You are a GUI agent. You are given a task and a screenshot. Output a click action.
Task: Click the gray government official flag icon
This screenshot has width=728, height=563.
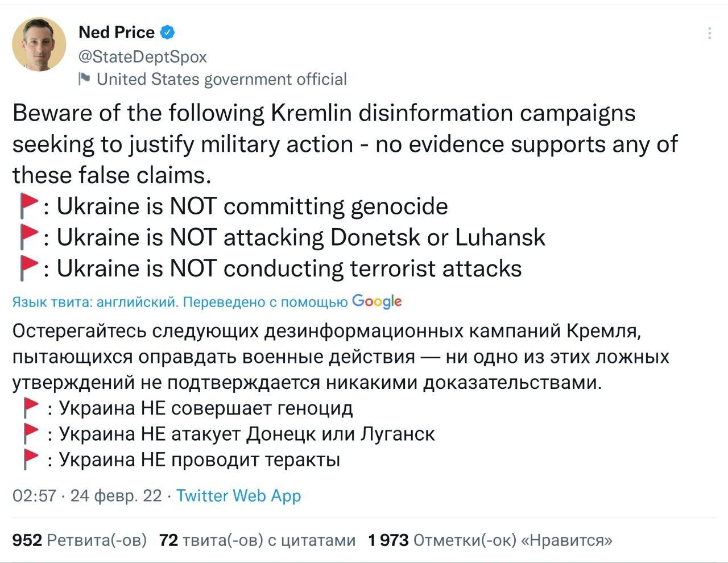pos(84,78)
